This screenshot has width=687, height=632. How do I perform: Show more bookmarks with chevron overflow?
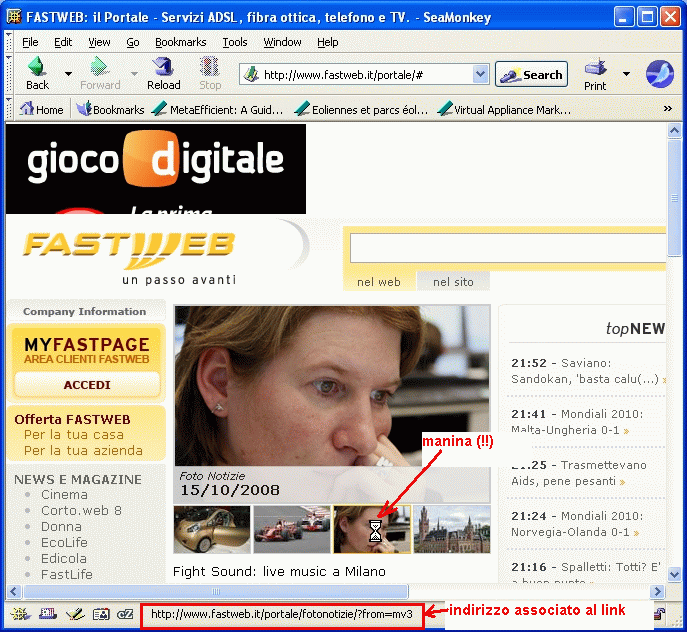point(668,108)
